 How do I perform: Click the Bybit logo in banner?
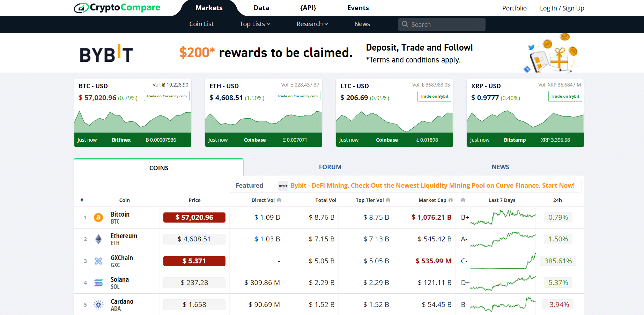click(x=106, y=54)
